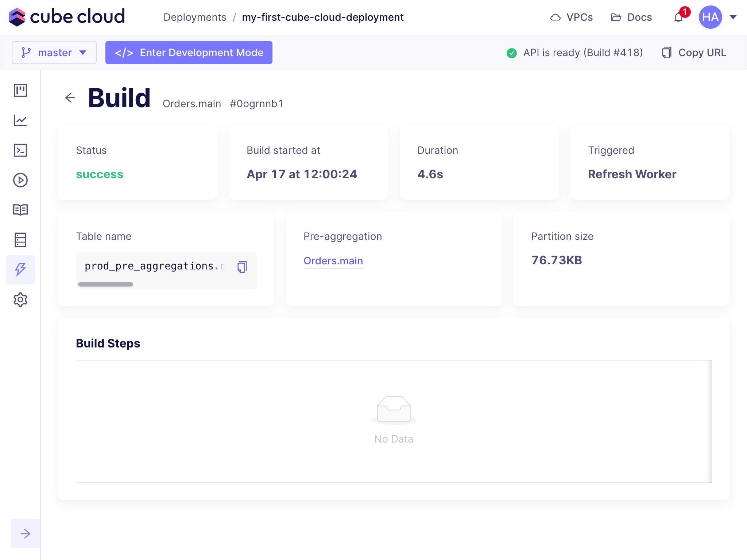747x560 pixels.
Task: Open pre-aggregations lightning bolt icon
Action: (x=20, y=270)
